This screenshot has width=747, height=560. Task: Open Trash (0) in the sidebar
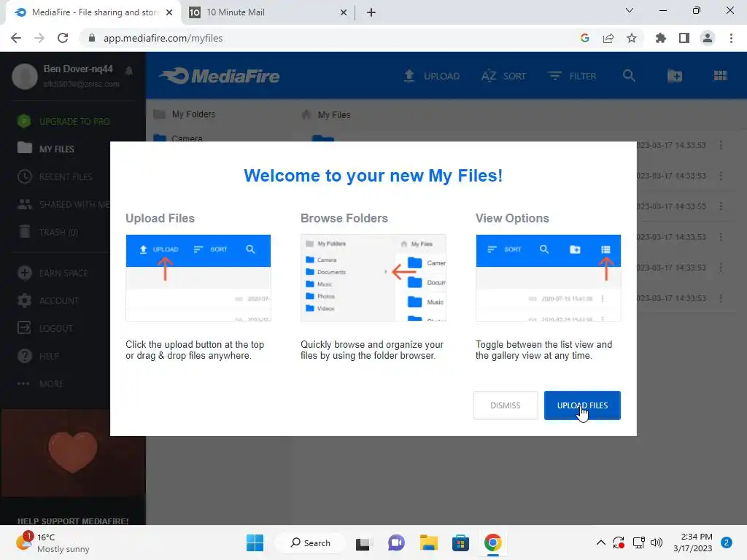coord(49,232)
